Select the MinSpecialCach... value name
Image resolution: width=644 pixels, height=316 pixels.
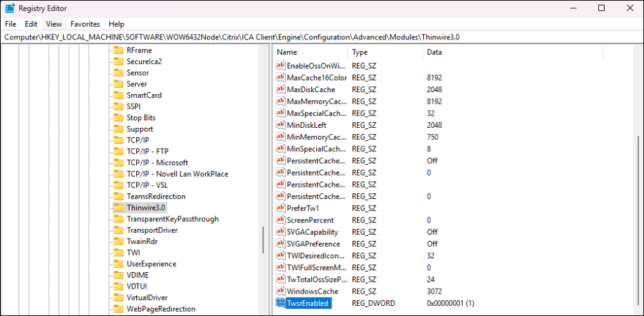point(316,149)
